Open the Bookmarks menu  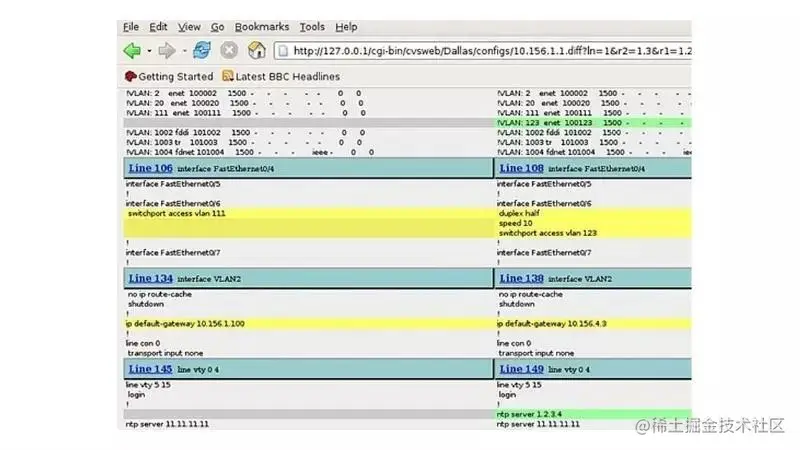pos(261,27)
